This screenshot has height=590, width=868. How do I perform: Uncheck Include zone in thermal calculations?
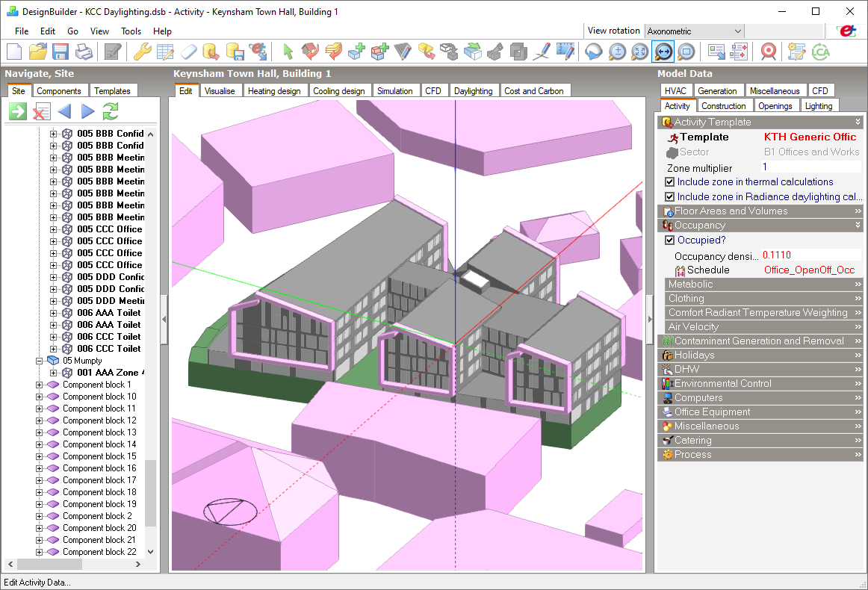670,182
